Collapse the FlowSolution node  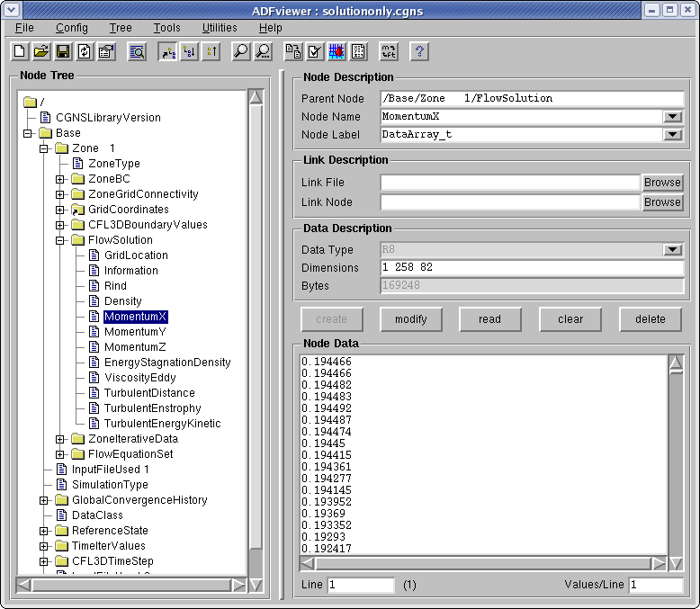pos(59,240)
